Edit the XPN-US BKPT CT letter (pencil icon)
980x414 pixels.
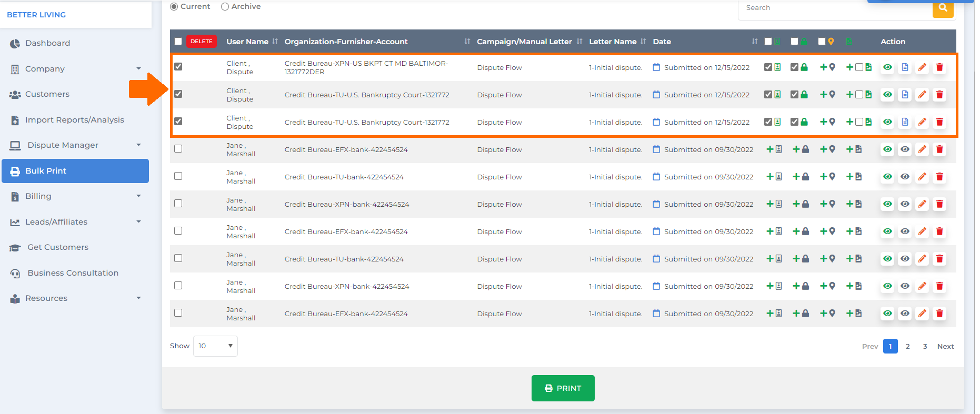click(922, 67)
